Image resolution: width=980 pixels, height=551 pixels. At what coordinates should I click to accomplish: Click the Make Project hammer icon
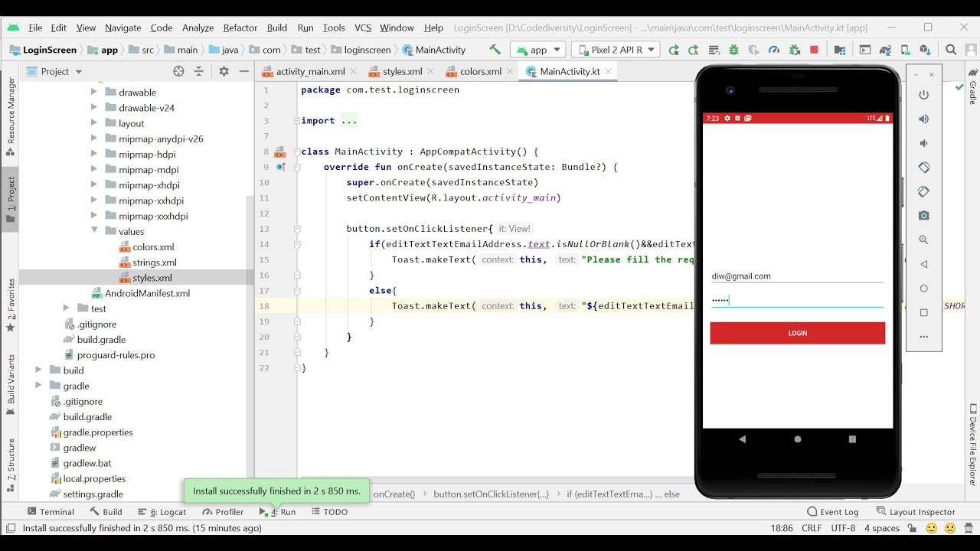coord(495,50)
